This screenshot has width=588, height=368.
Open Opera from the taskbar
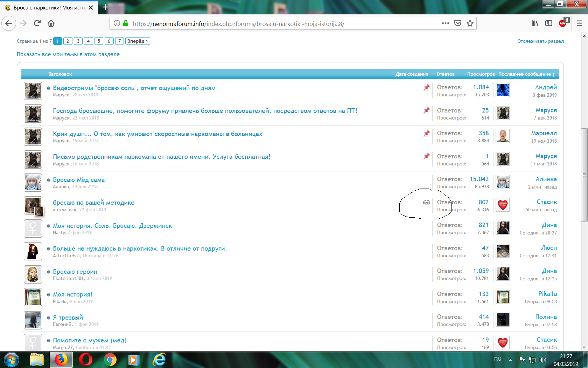pyautogui.click(x=85, y=360)
